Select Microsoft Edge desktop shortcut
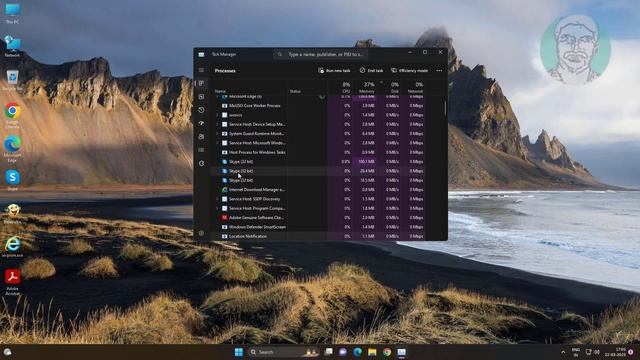This screenshot has height=360, width=640. pos(12,149)
